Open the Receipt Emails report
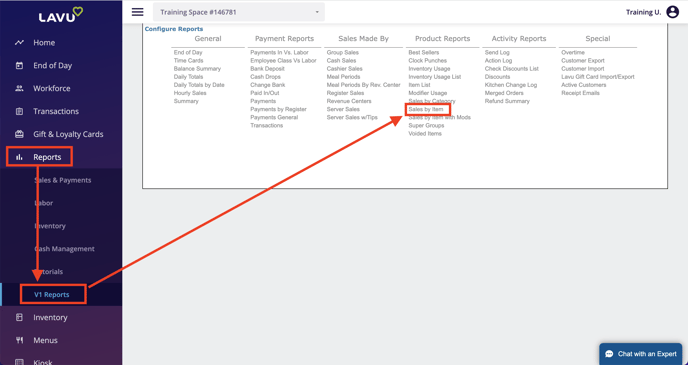688x365 pixels. [580, 93]
